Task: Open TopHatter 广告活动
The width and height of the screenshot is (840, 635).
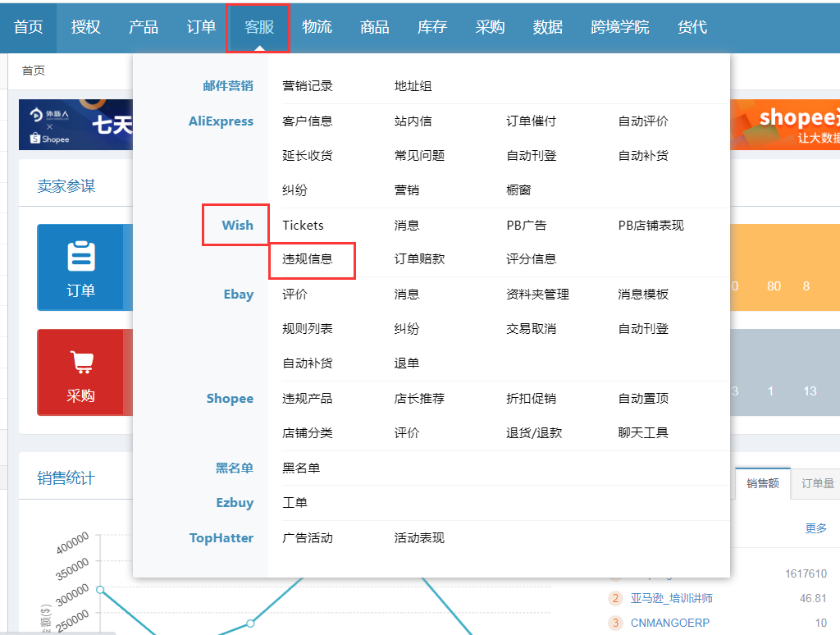Action: tap(308, 537)
